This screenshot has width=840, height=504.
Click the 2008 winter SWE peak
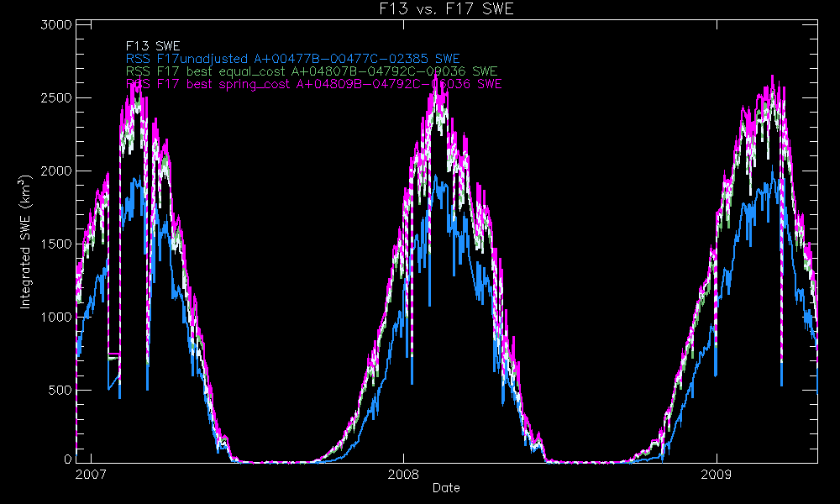[434, 92]
